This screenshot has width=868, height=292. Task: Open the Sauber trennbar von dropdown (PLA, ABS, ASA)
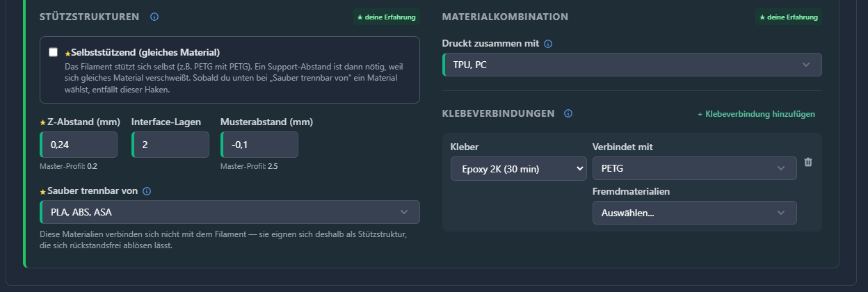(230, 212)
